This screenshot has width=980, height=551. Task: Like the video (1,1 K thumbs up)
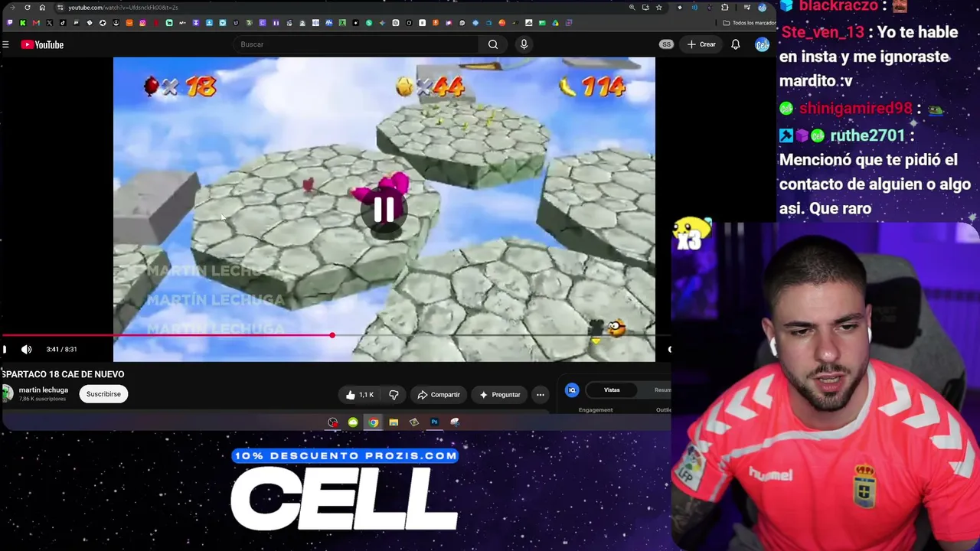pos(360,395)
